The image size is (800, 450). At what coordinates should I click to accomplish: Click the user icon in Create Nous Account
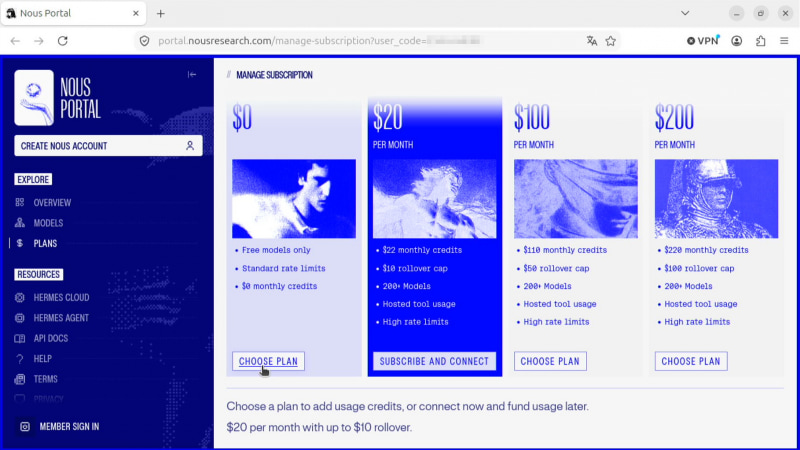pyautogui.click(x=190, y=146)
